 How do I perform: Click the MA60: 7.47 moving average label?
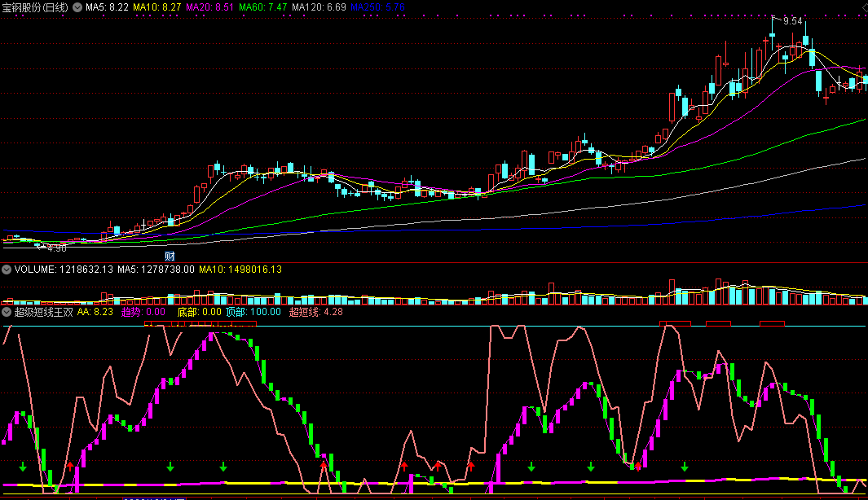263,8
